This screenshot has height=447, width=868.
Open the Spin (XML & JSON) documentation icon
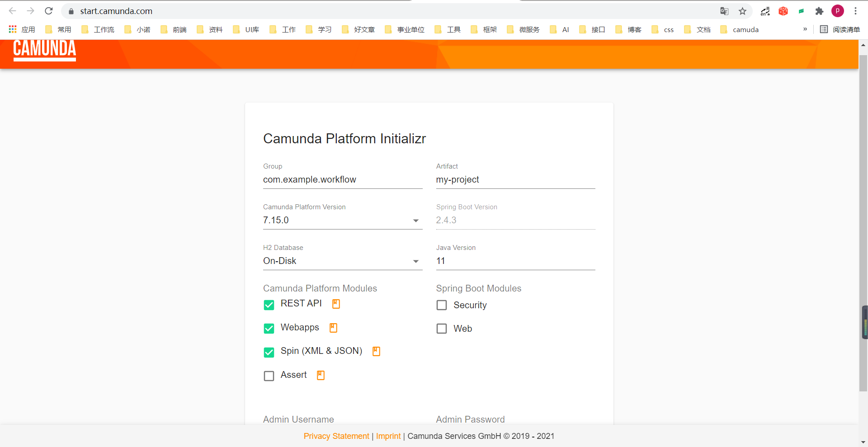coord(376,351)
